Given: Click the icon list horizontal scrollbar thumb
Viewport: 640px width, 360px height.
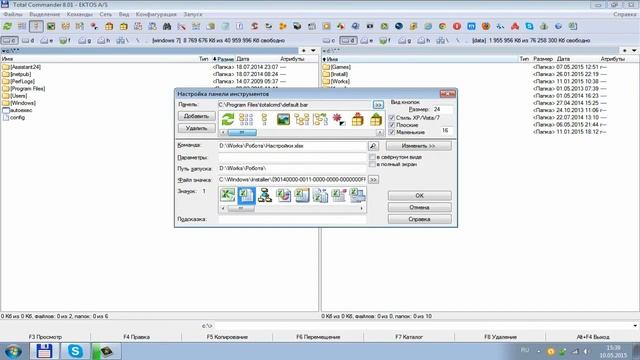Looking at the screenshot, I should pyautogui.click(x=241, y=209).
